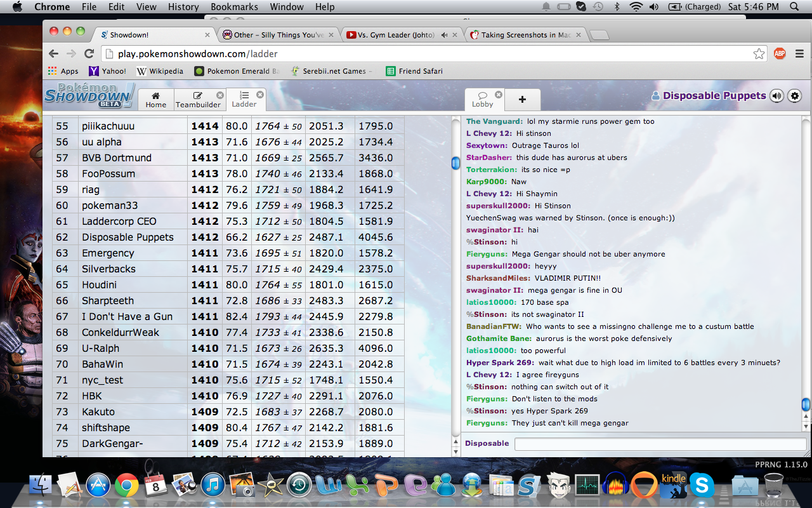This screenshot has height=508, width=812.
Task: Mute the Vs. Gym Leader tab audio
Action: pyautogui.click(x=445, y=35)
